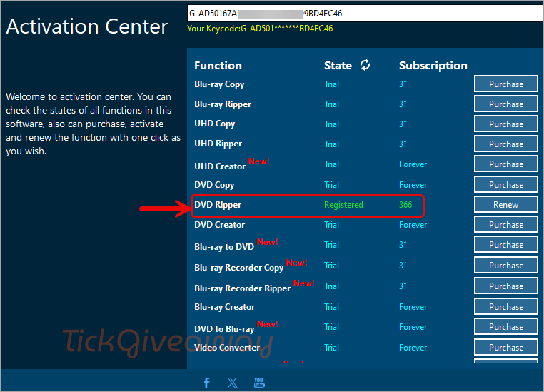Purchase the Blu-ray Ripper function
Screen dimensions: 544x392
[506, 104]
